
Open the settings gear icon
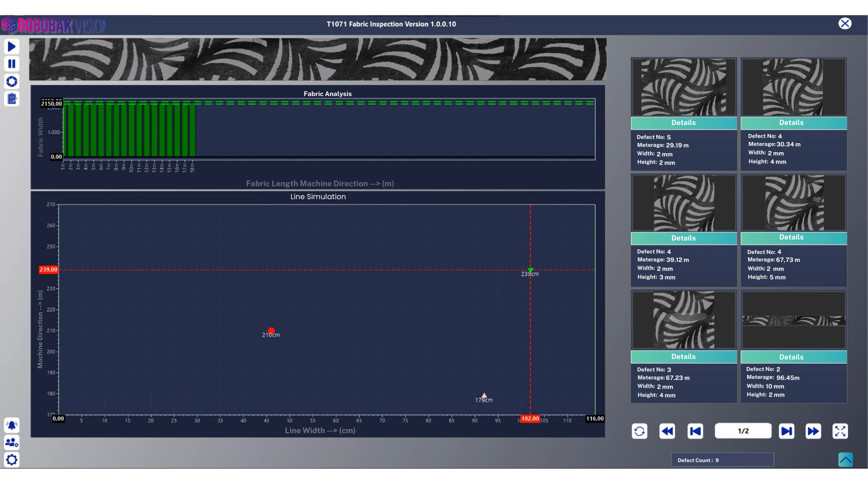pyautogui.click(x=12, y=460)
